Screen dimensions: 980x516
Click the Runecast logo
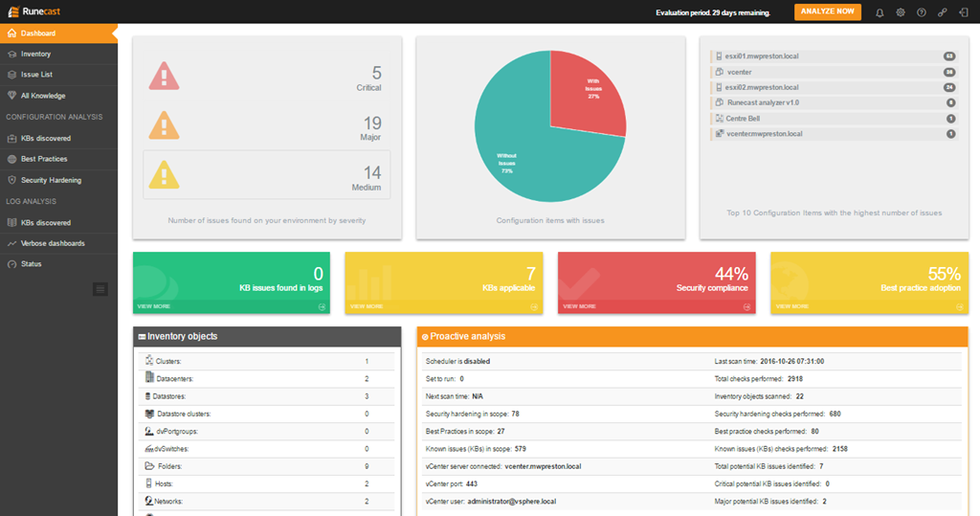(x=33, y=11)
